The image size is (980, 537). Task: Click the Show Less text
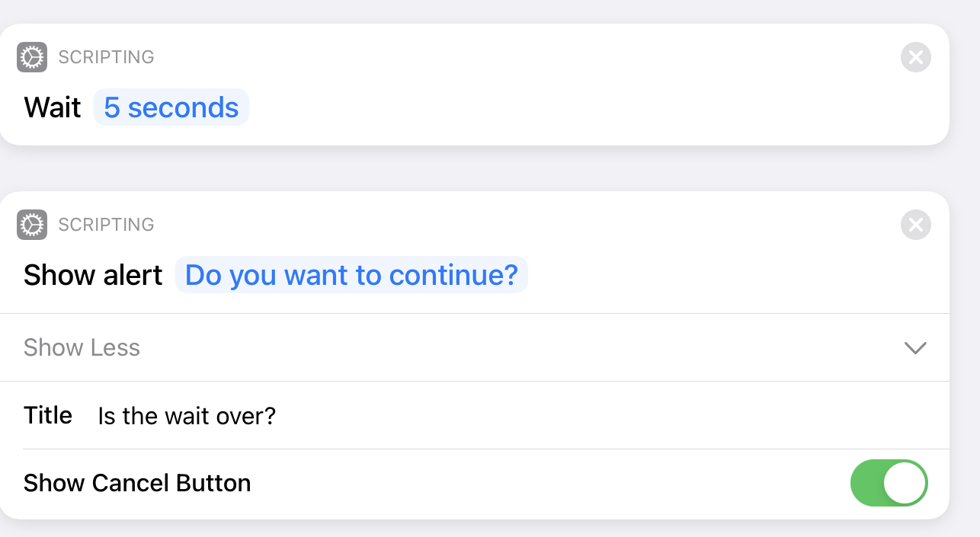[82, 348]
